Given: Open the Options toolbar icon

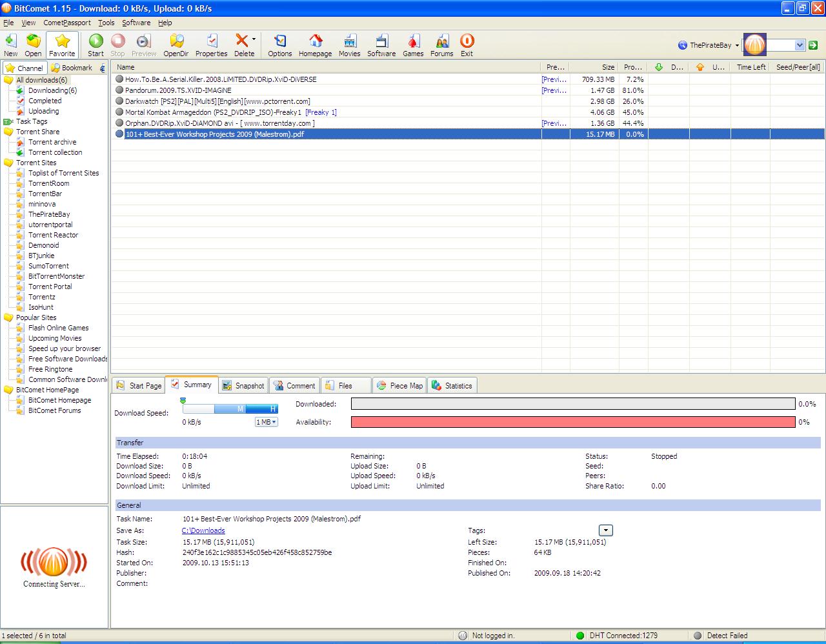Looking at the screenshot, I should (x=280, y=45).
